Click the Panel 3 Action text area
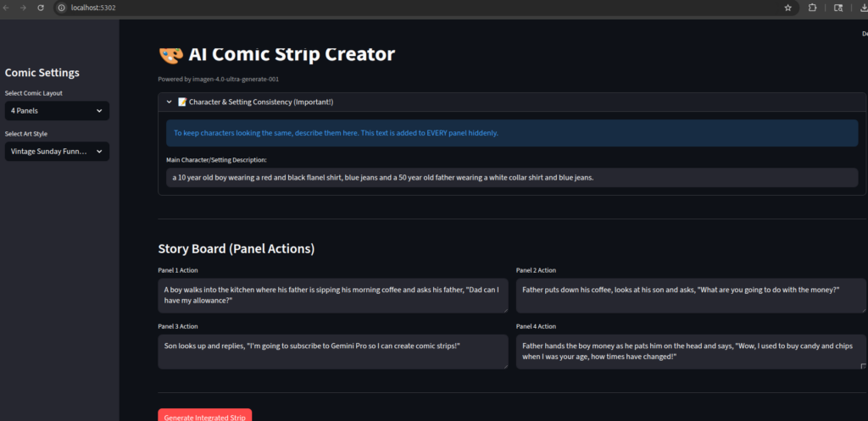 click(x=332, y=352)
